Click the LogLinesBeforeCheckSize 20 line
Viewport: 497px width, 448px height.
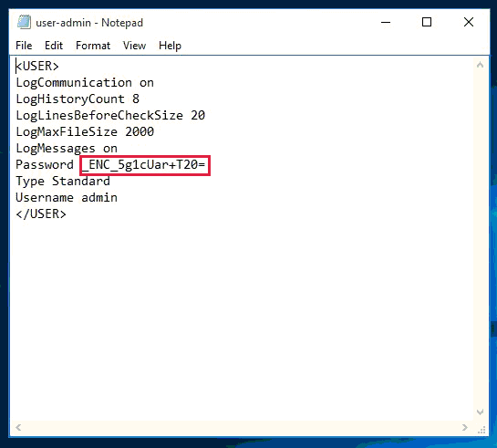coord(110,115)
